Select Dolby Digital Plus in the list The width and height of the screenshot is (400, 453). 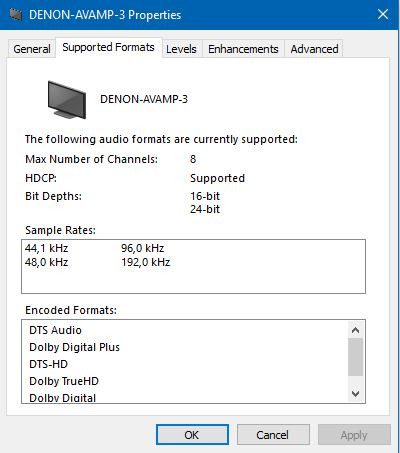point(74,347)
